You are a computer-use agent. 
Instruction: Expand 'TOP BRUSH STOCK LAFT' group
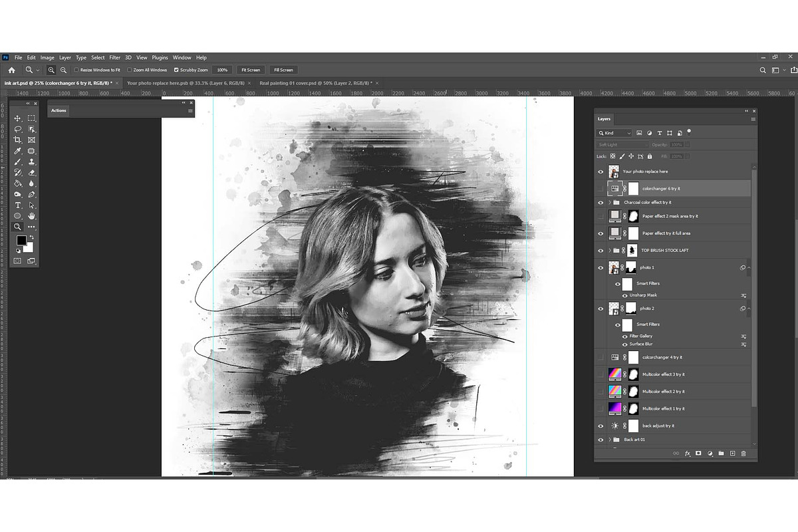pos(610,251)
